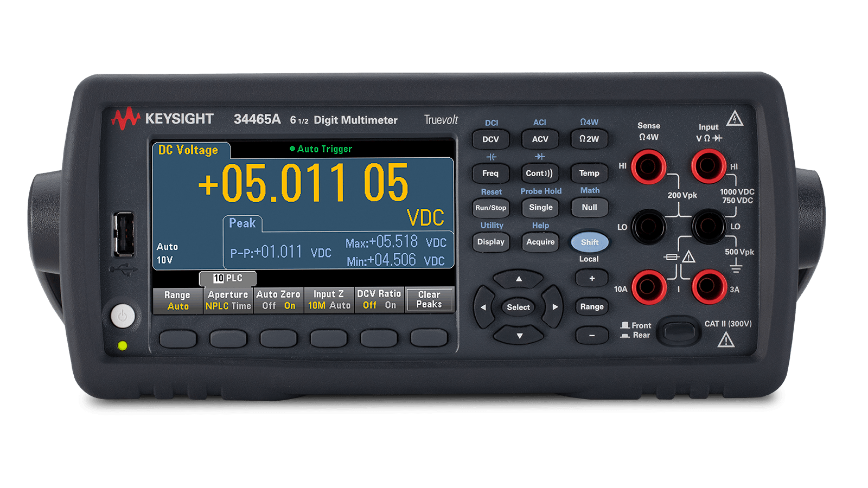Push the Freq button

[x=490, y=174]
